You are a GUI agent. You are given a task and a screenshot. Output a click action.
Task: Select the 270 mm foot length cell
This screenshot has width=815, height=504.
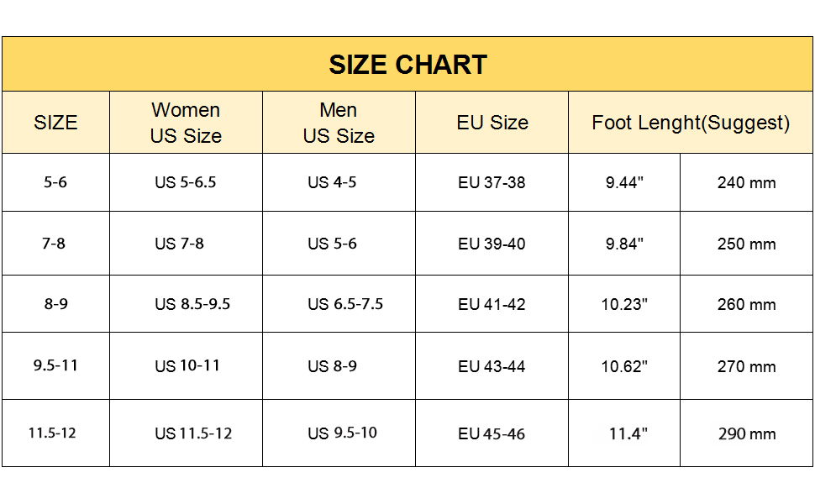746,366
